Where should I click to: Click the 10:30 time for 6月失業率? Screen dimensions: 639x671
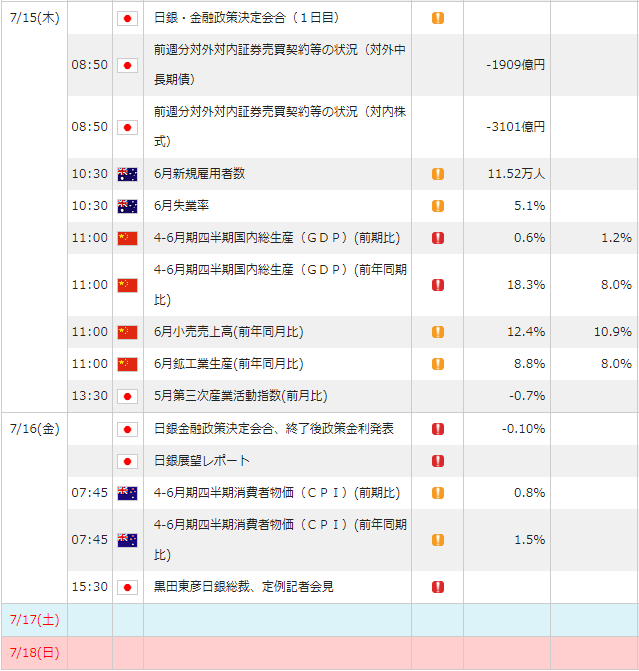pos(89,206)
